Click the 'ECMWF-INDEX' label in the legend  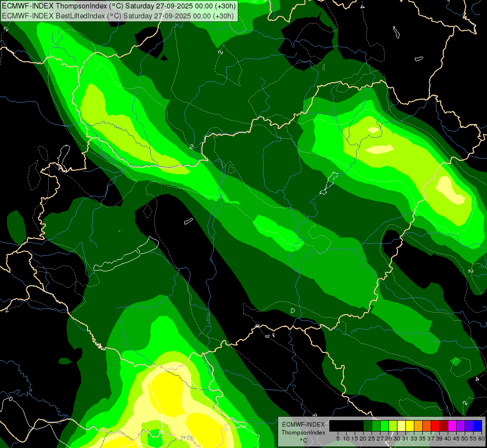(303, 425)
